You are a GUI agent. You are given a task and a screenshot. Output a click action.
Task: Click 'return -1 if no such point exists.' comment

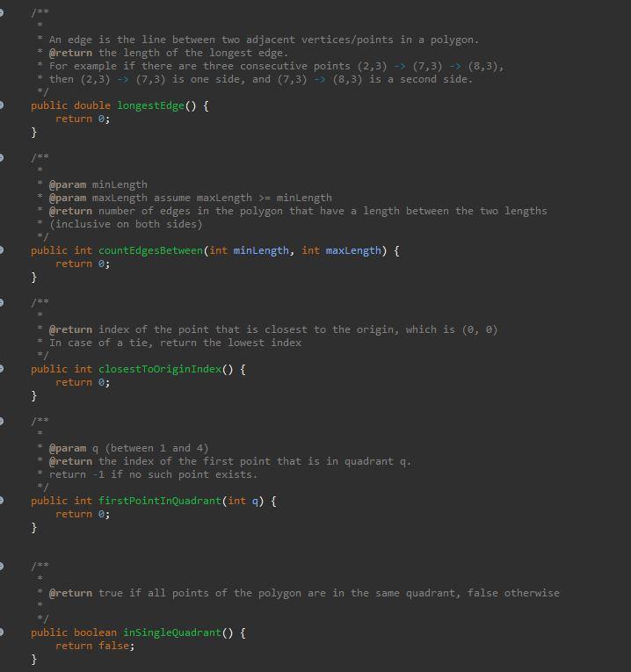click(154, 475)
